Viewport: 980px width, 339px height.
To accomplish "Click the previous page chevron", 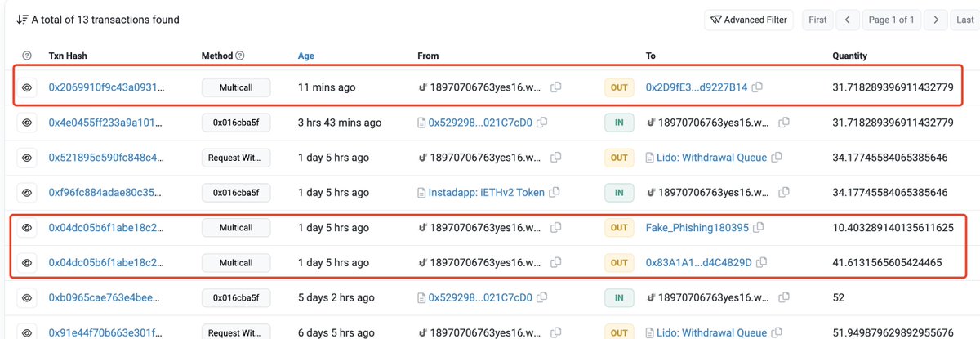I will pos(848,20).
